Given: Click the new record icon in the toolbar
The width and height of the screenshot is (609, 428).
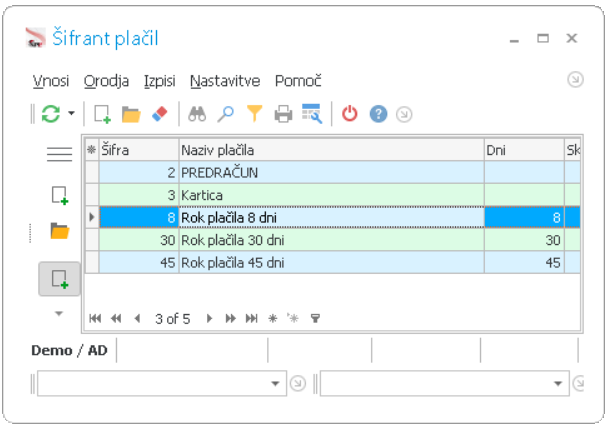Looking at the screenshot, I should [103, 114].
